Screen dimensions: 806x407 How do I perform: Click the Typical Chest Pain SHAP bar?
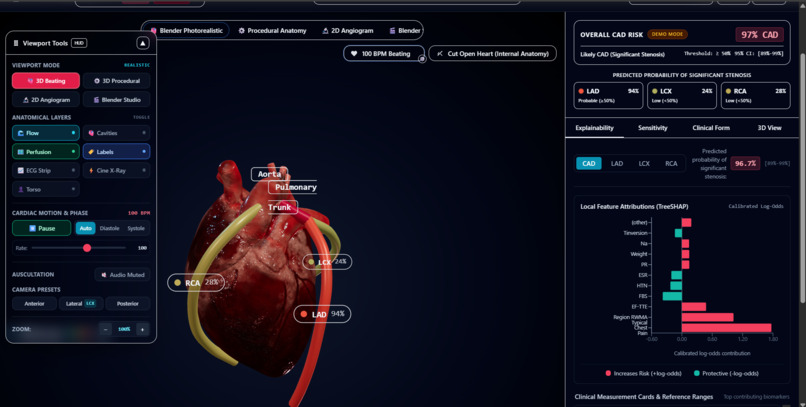pos(726,328)
